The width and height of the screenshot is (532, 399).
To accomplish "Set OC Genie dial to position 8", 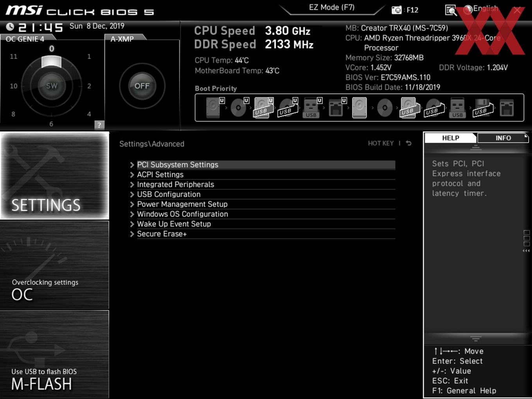I will 13,114.
